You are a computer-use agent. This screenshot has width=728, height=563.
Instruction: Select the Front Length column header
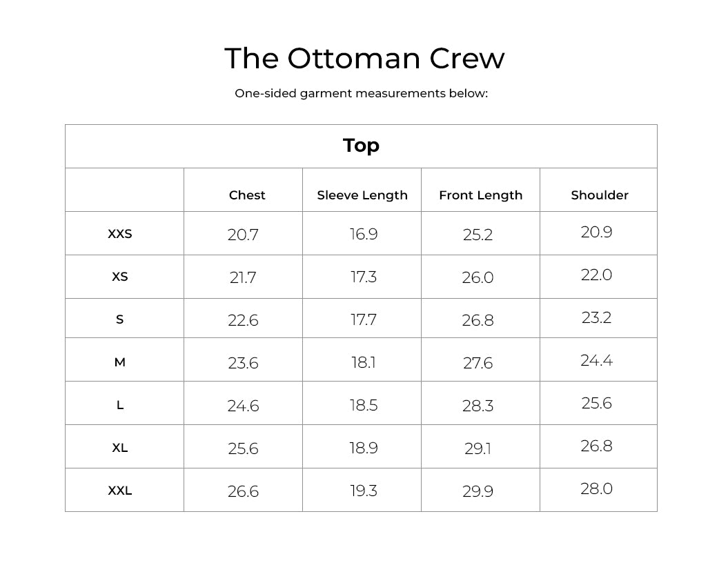coord(480,195)
